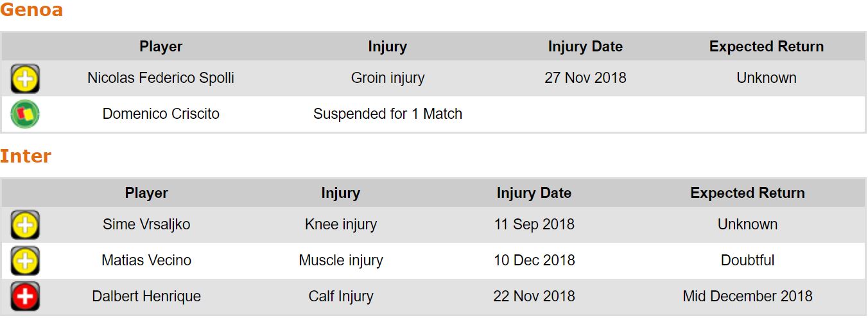868x318 pixels.
Task: Click Inter table Injury column header
Action: (340, 193)
